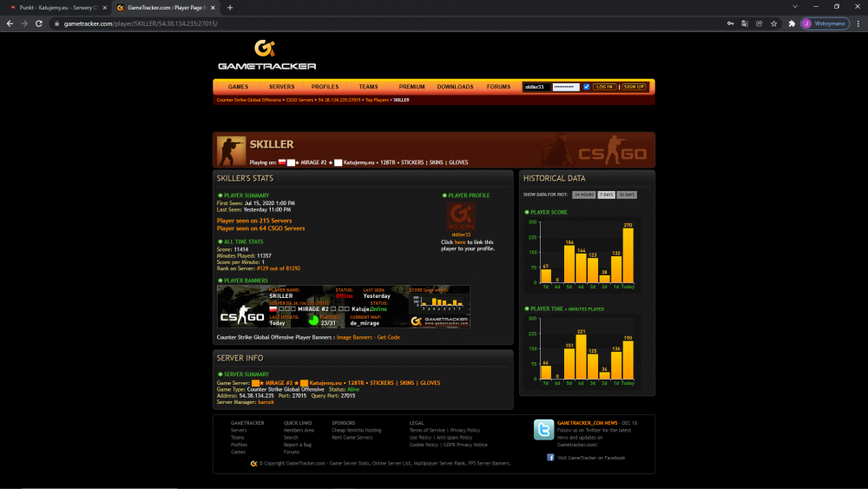Click the 4d bar in Player Time chart
Image resolution: width=868 pixels, height=489 pixels.
point(581,357)
